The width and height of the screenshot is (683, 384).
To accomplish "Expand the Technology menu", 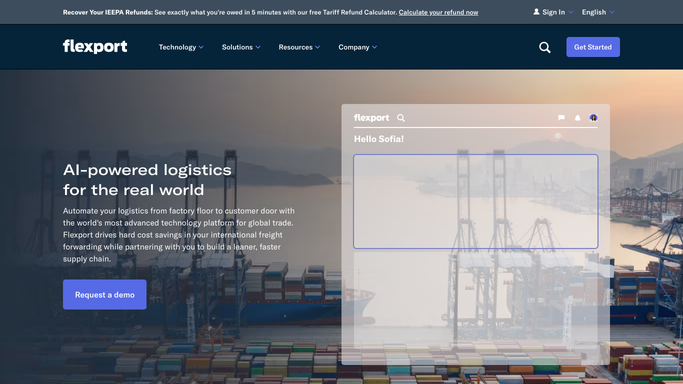I will click(x=181, y=47).
